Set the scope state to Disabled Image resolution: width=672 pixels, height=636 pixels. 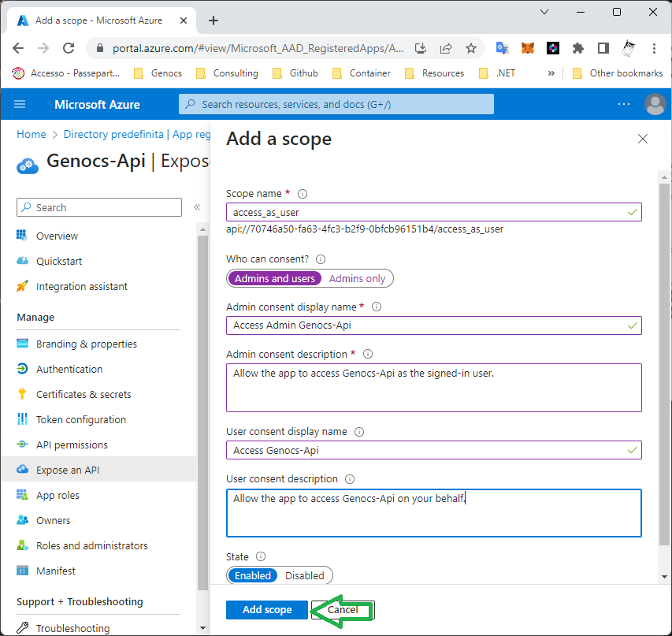point(305,575)
